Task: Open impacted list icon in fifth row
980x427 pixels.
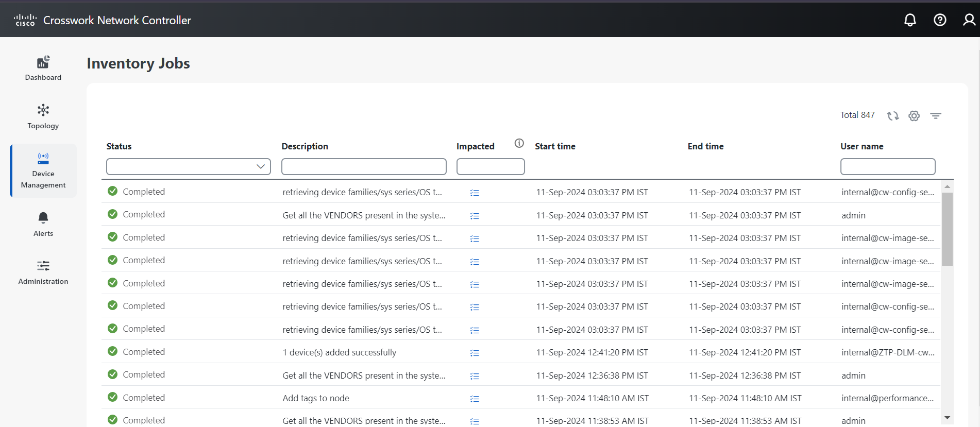Action: [x=475, y=284]
